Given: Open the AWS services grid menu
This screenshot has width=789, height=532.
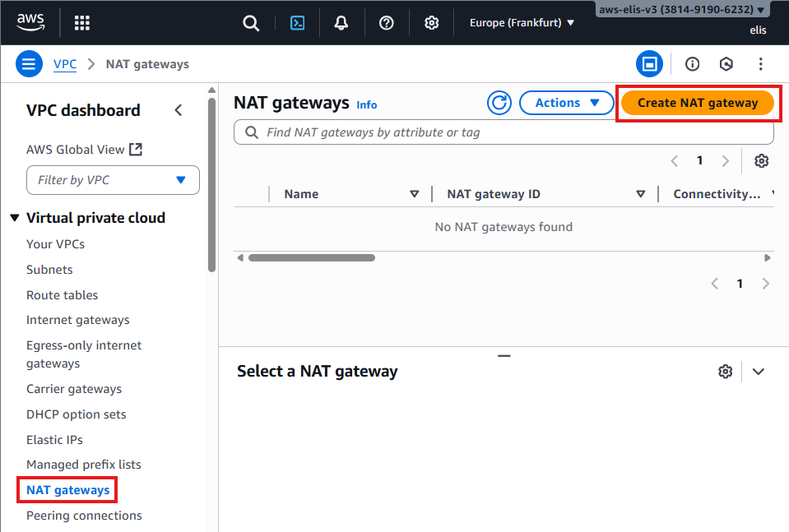Looking at the screenshot, I should click(82, 23).
